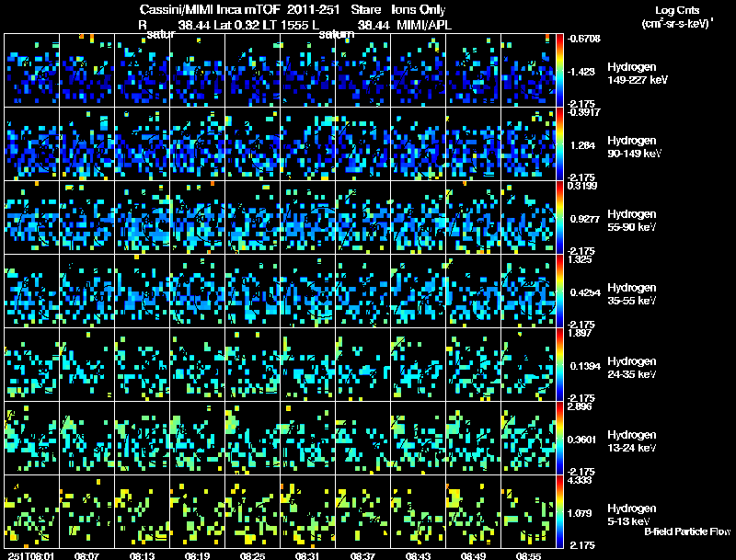Click the '-1.423' color scale value
The width and height of the screenshot is (736, 560).
click(x=581, y=72)
